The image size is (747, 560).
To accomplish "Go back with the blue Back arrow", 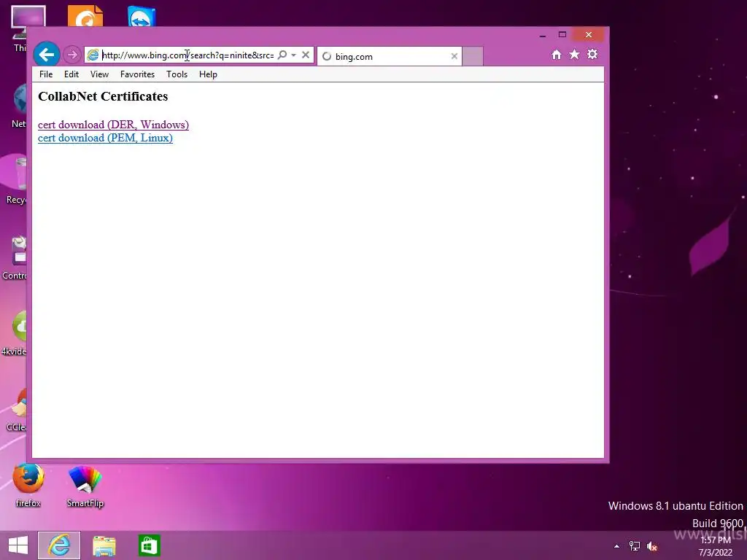I will click(47, 55).
